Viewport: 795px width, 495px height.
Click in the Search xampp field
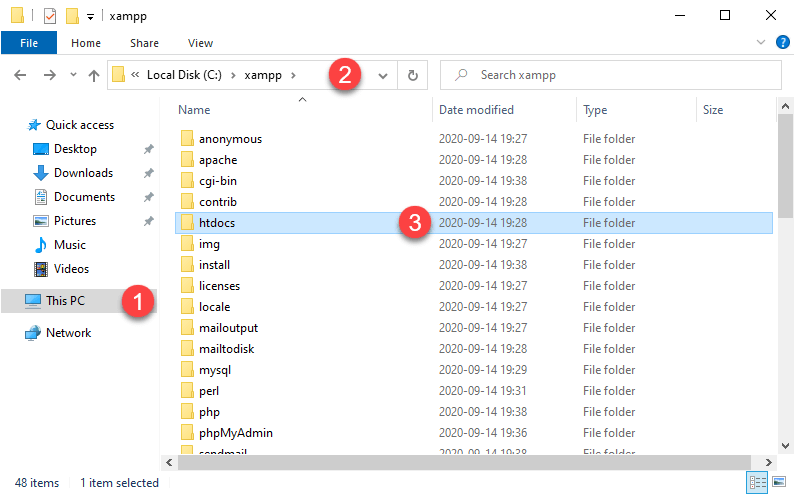(610, 75)
